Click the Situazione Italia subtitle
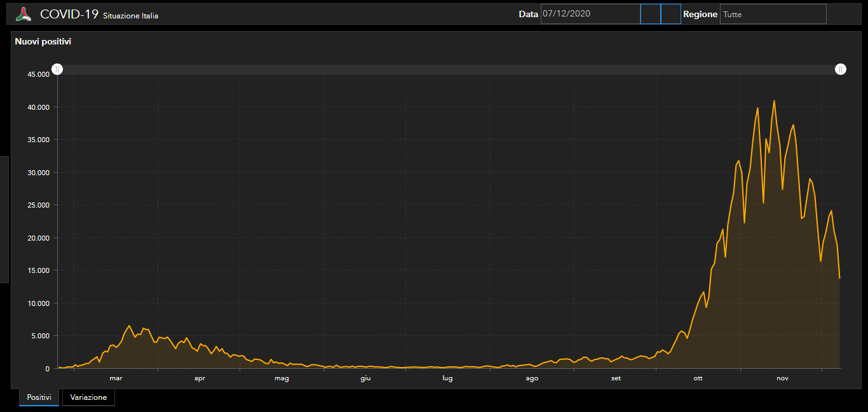 [x=130, y=16]
